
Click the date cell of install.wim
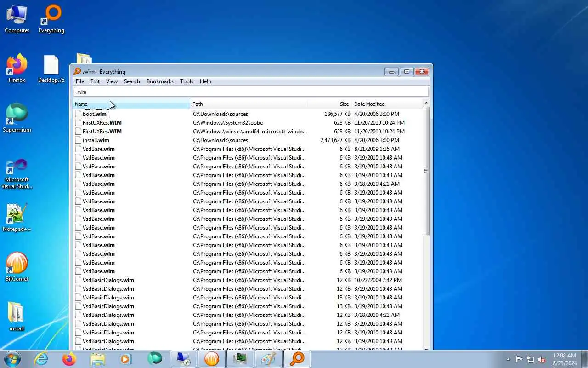pos(377,140)
